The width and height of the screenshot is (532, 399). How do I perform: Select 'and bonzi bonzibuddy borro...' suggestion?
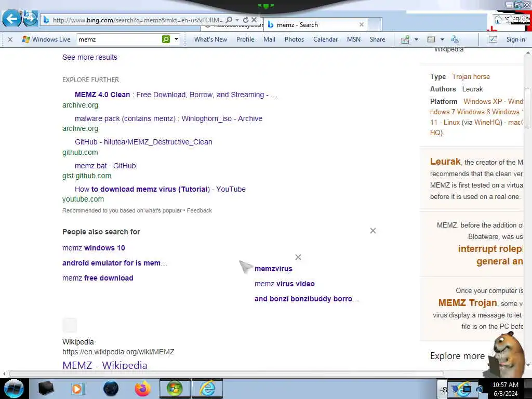[x=307, y=299]
